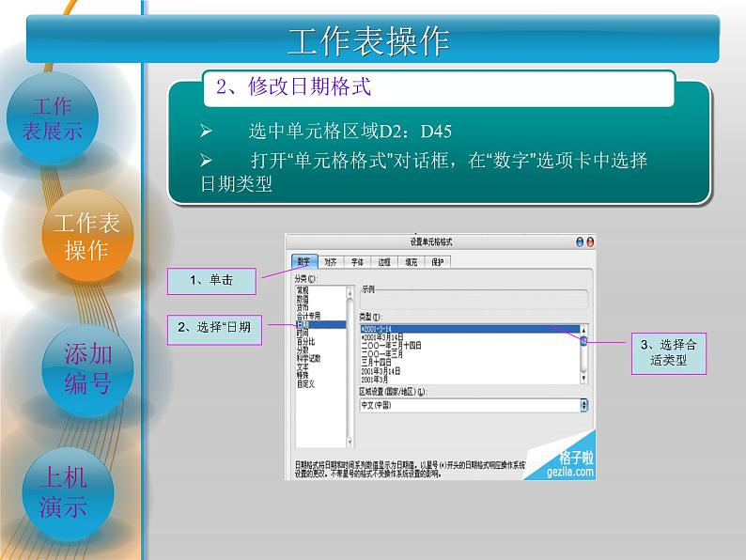The height and width of the screenshot is (560, 746).
Task: Select the highlighted 日期 category
Action: tap(320, 324)
